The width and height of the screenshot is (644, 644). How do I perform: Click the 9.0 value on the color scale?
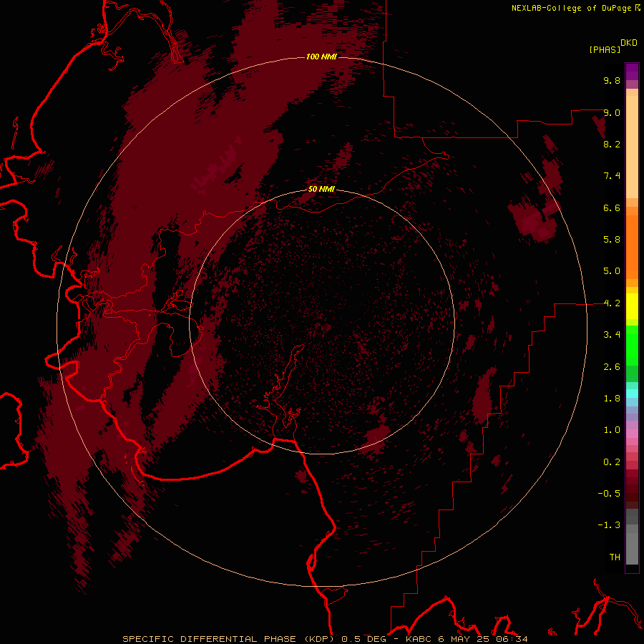point(612,112)
